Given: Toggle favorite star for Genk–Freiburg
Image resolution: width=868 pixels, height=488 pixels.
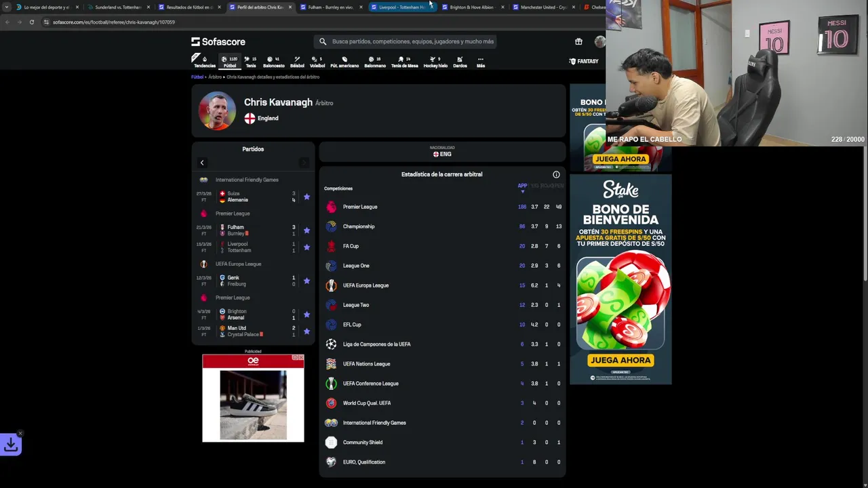Looking at the screenshot, I should 307,281.
